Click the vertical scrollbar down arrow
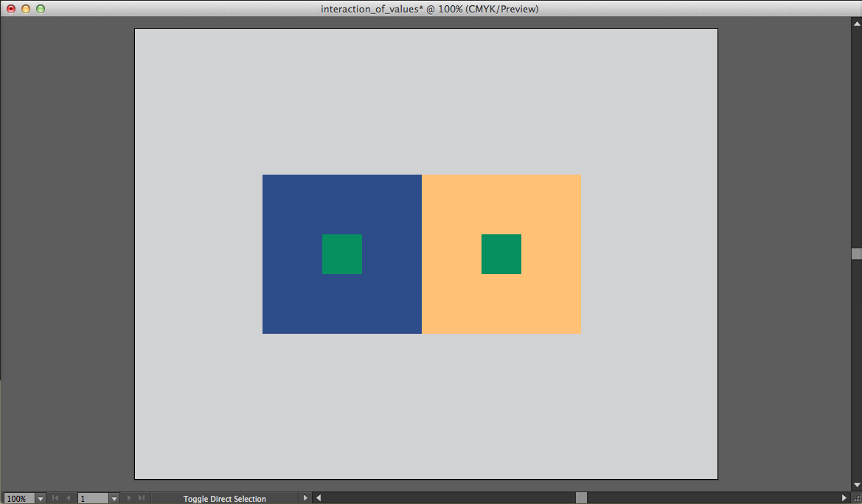862x504 pixels. [856, 485]
